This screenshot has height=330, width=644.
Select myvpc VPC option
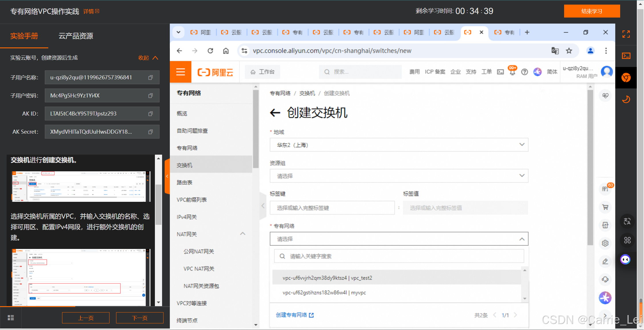tap(397, 293)
